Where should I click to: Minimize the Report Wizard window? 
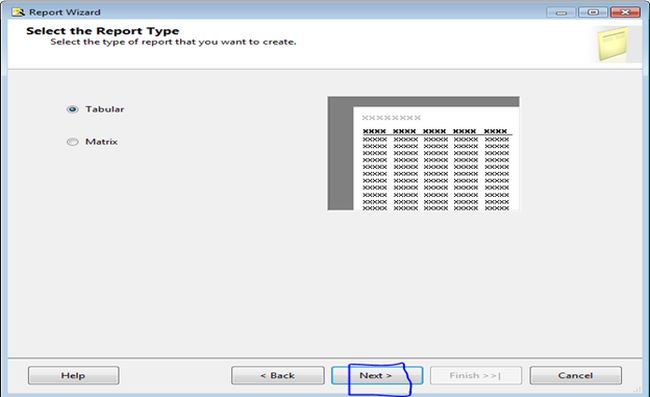[561, 12]
